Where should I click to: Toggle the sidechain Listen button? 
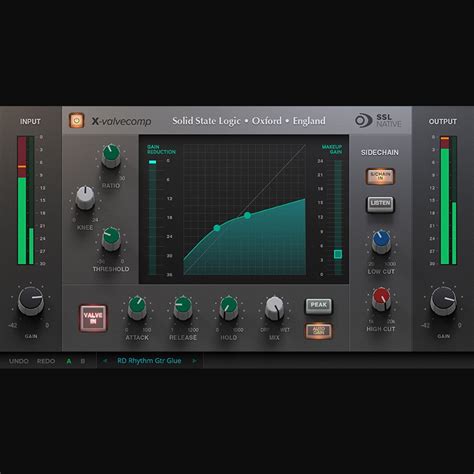(380, 204)
